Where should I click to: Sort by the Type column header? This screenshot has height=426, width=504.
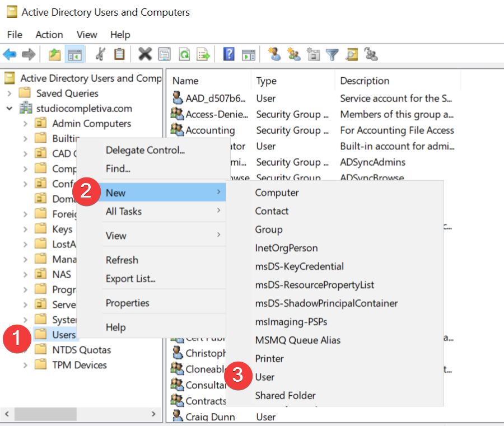point(266,80)
